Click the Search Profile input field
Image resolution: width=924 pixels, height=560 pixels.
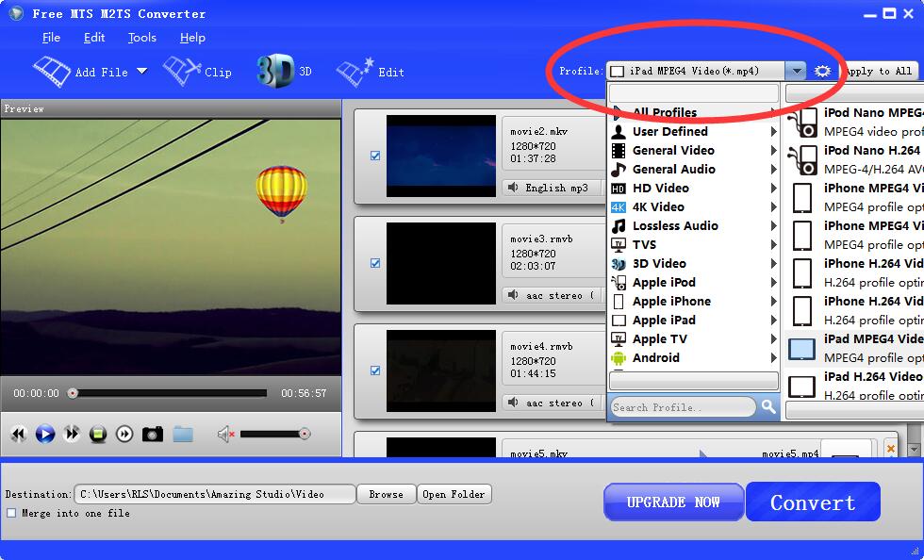[x=683, y=406]
